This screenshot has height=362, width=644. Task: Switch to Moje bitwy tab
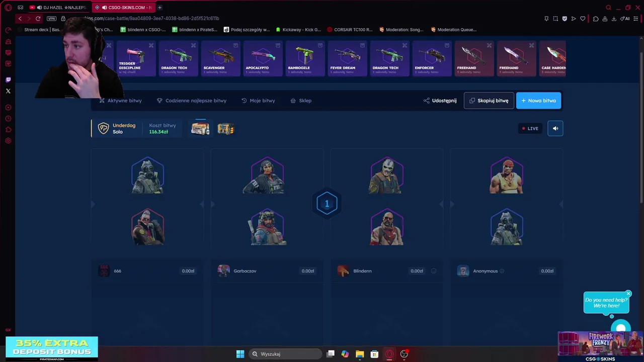click(258, 101)
